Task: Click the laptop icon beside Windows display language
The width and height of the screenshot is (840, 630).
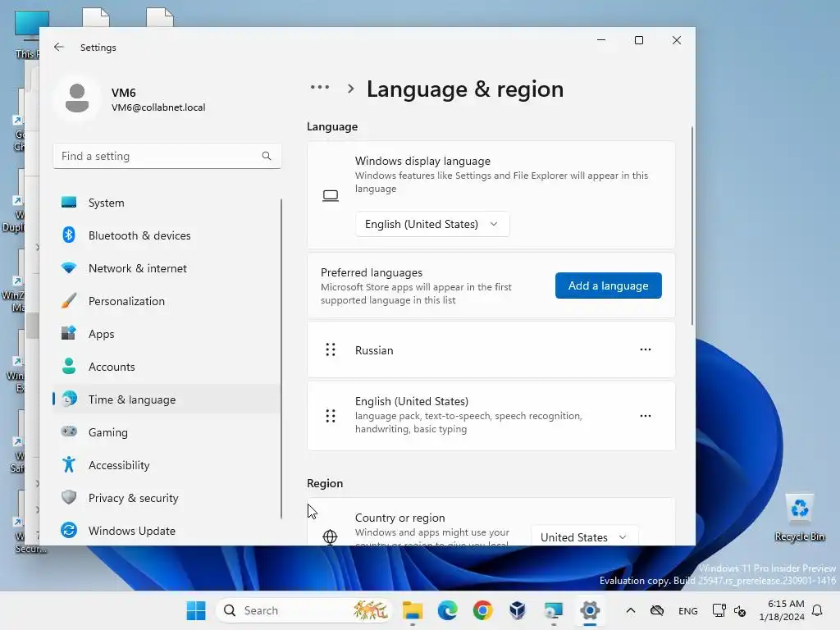Action: [x=331, y=195]
